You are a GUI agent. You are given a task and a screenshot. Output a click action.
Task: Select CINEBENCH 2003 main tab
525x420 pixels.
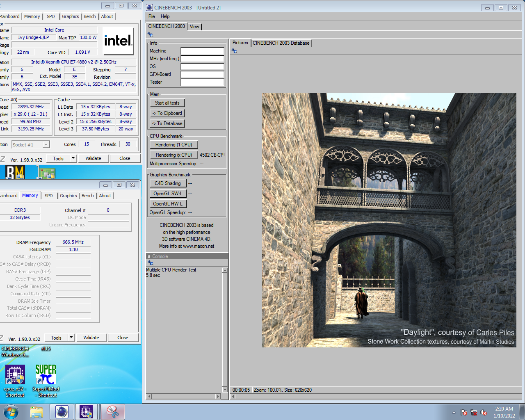[x=167, y=26]
